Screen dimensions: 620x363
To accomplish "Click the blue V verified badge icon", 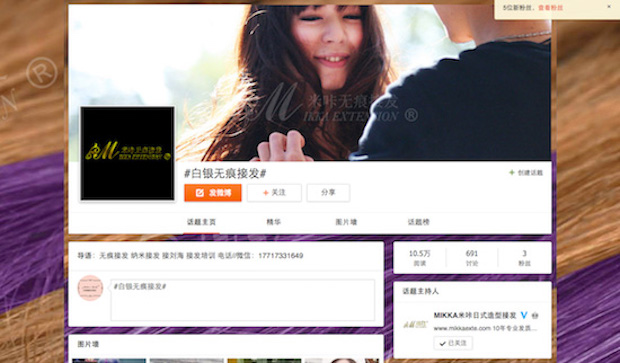I will (524, 315).
